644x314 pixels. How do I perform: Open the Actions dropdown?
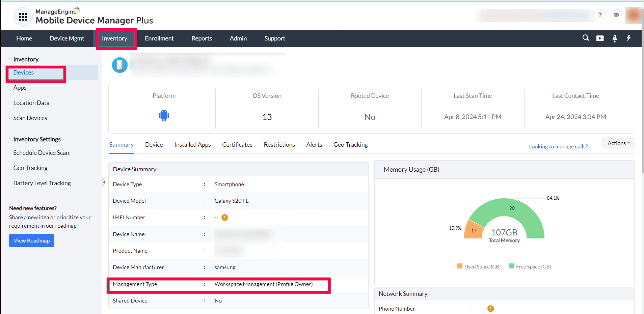coord(619,143)
